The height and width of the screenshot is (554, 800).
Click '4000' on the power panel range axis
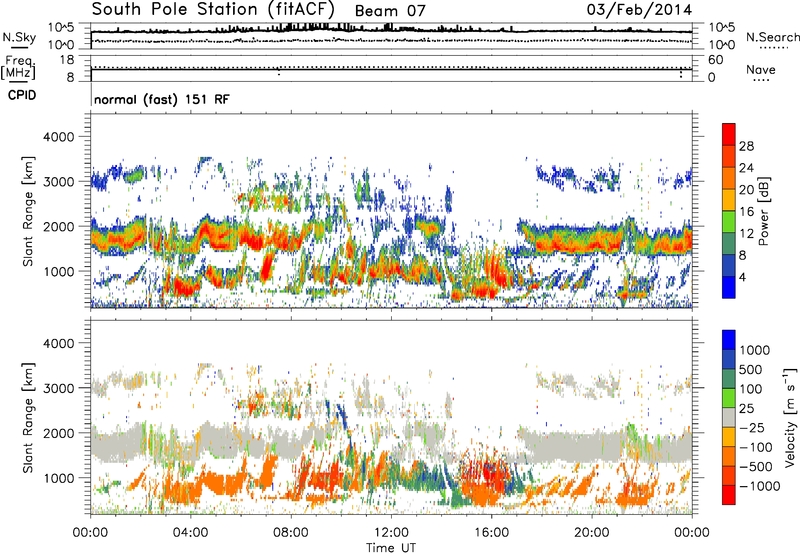(58, 137)
